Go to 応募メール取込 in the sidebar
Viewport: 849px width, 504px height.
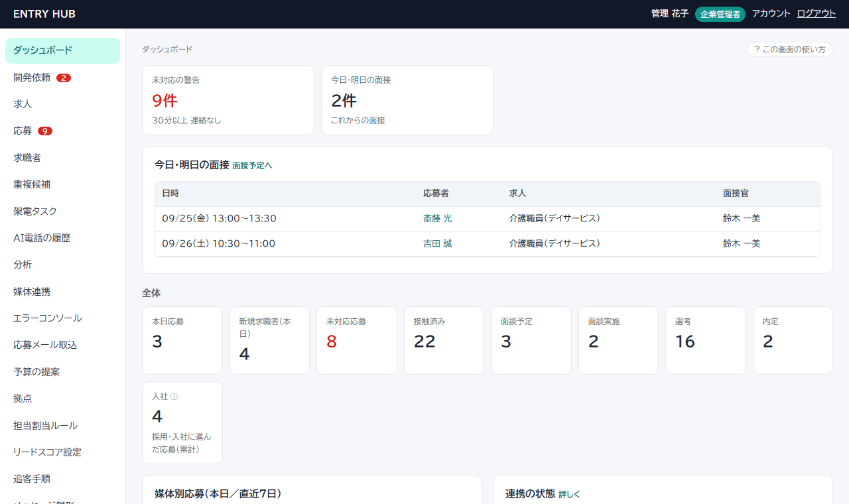click(62, 345)
